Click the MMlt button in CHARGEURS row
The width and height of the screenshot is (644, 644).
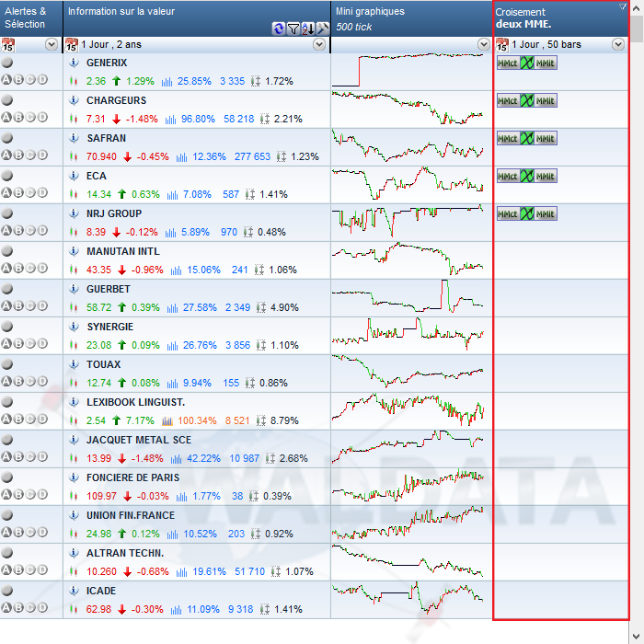(546, 100)
